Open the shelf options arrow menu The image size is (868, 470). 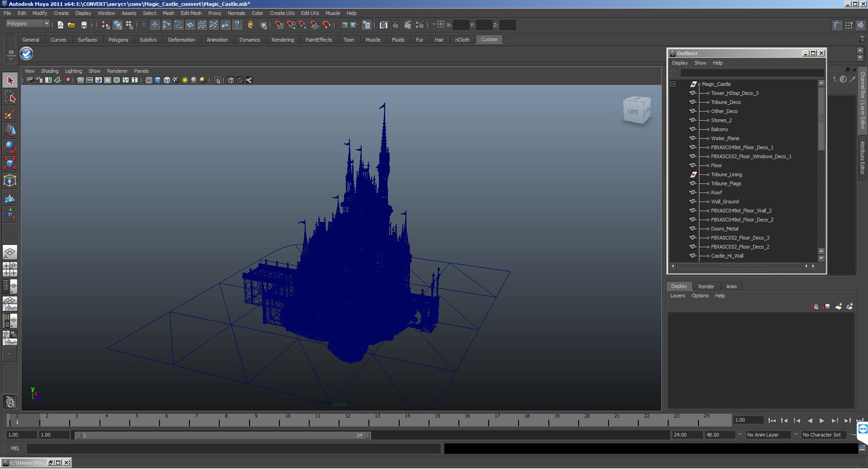[11, 59]
